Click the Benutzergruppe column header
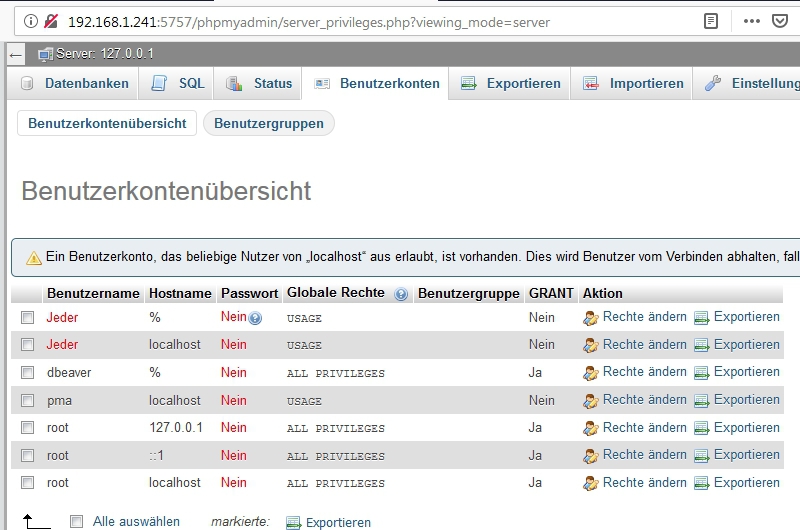Screen dimensions: 800x530 (469, 293)
